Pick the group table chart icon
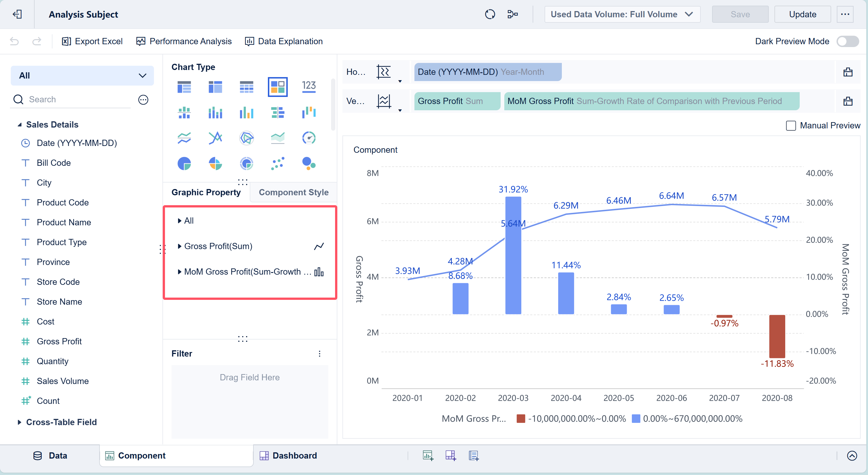 [184, 87]
